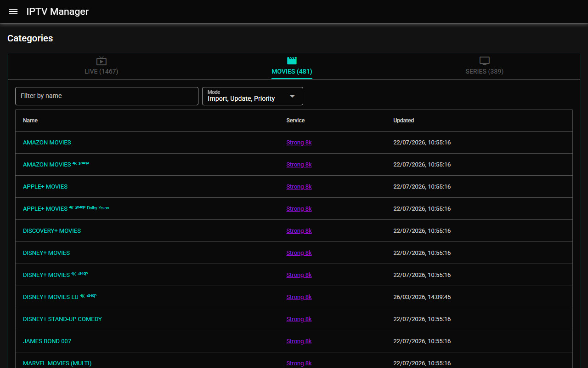Click the Service column header
588x368 pixels.
[x=295, y=121]
